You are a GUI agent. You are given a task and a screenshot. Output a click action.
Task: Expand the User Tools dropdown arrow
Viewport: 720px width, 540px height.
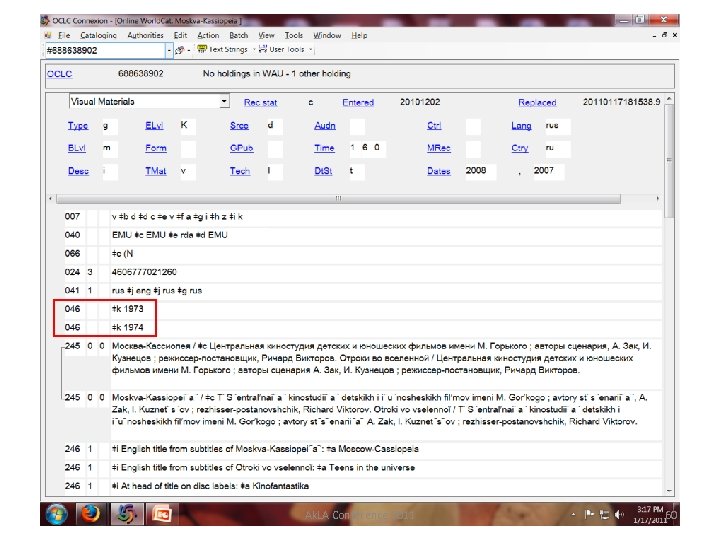311,50
